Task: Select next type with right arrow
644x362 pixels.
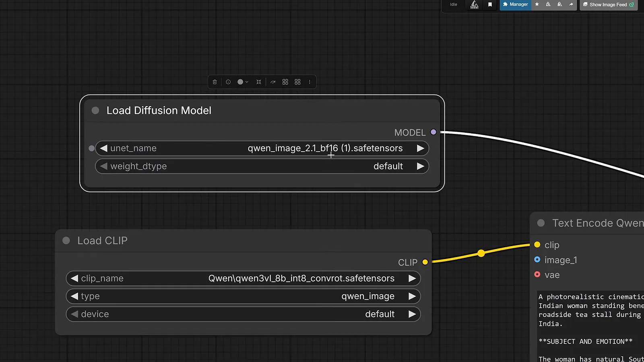Action: (412, 296)
